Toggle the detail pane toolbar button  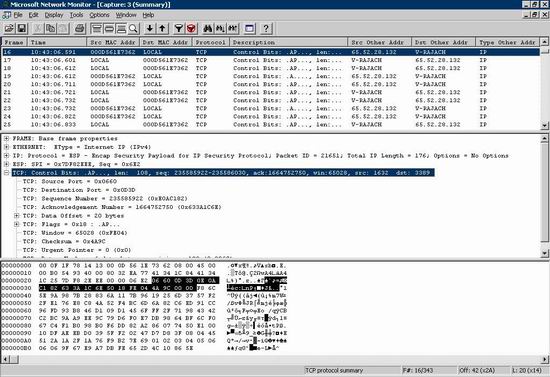[x=109, y=28]
